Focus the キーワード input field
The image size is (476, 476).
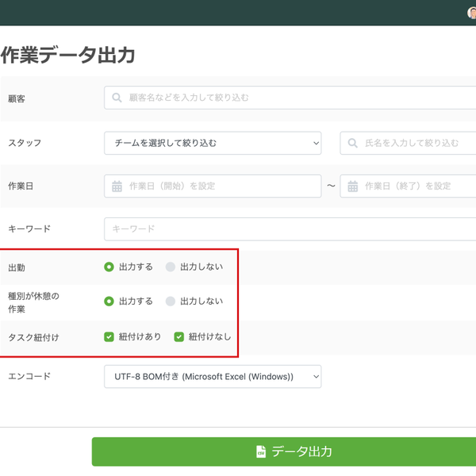click(290, 229)
